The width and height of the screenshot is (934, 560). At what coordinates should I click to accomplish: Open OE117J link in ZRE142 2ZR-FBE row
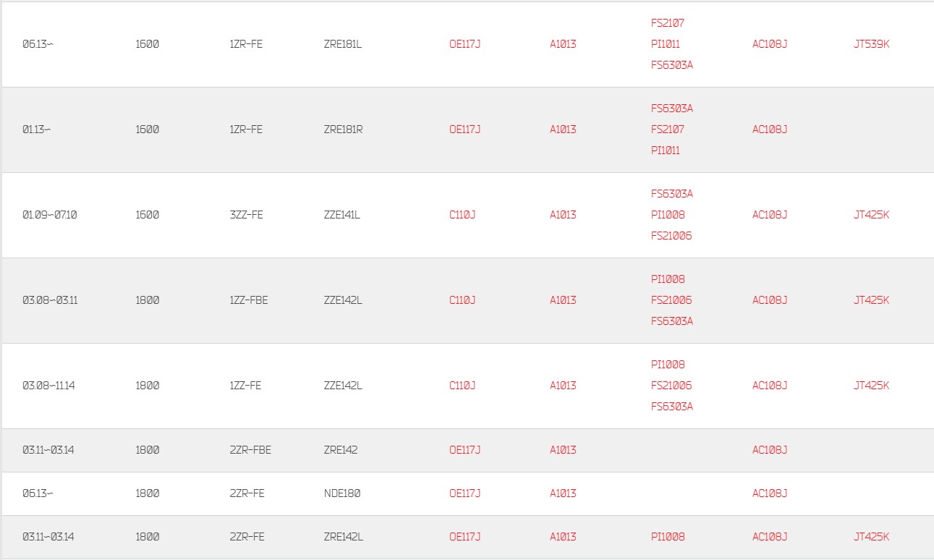point(464,450)
